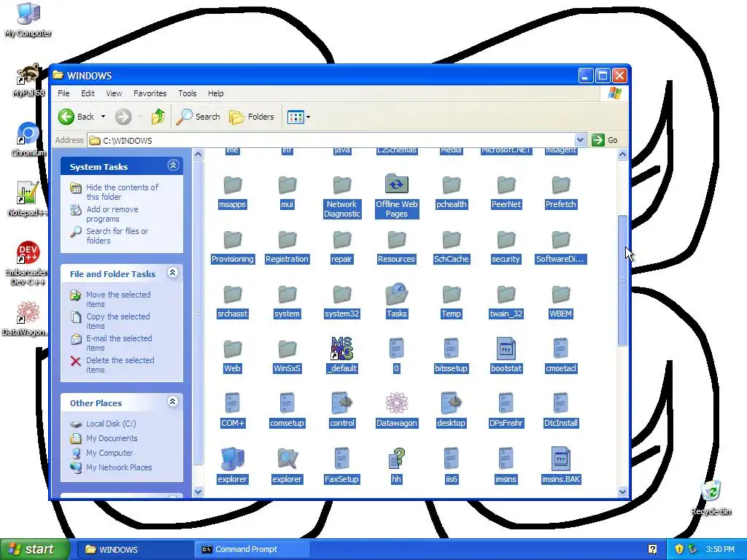747x560 pixels.
Task: Click file list scrollbar down arrow
Action: [622, 492]
